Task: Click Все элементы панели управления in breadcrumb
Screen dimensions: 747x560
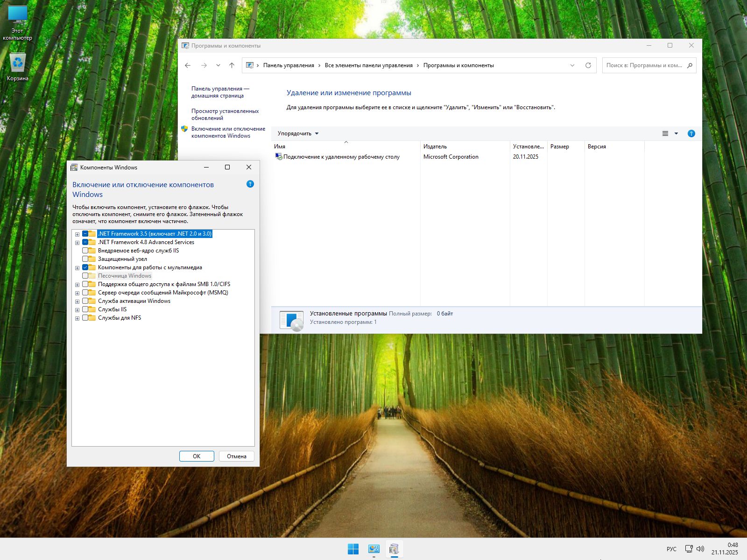Action: (368, 65)
